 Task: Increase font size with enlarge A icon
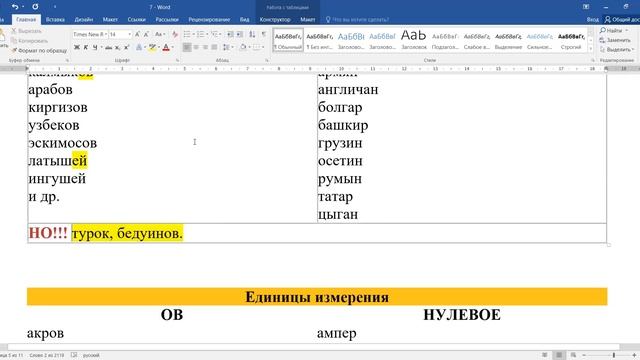137,35
